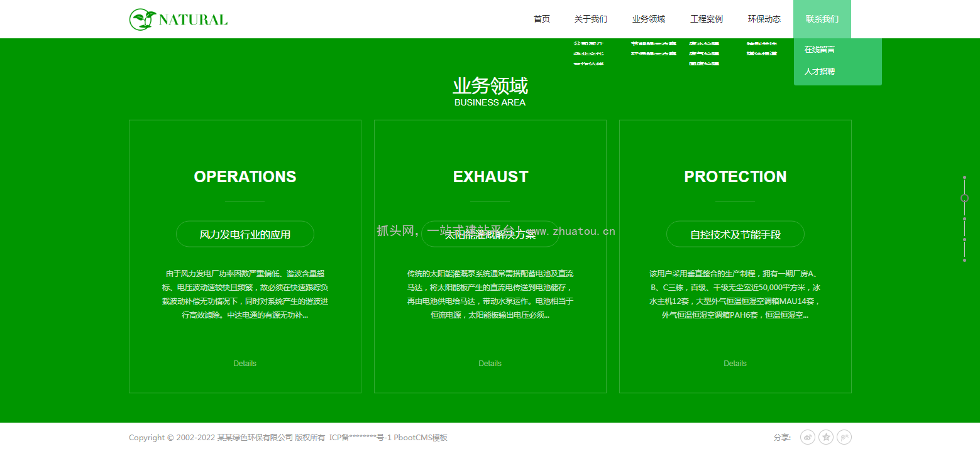Click the solar irrigation description paragraph

pos(490,295)
